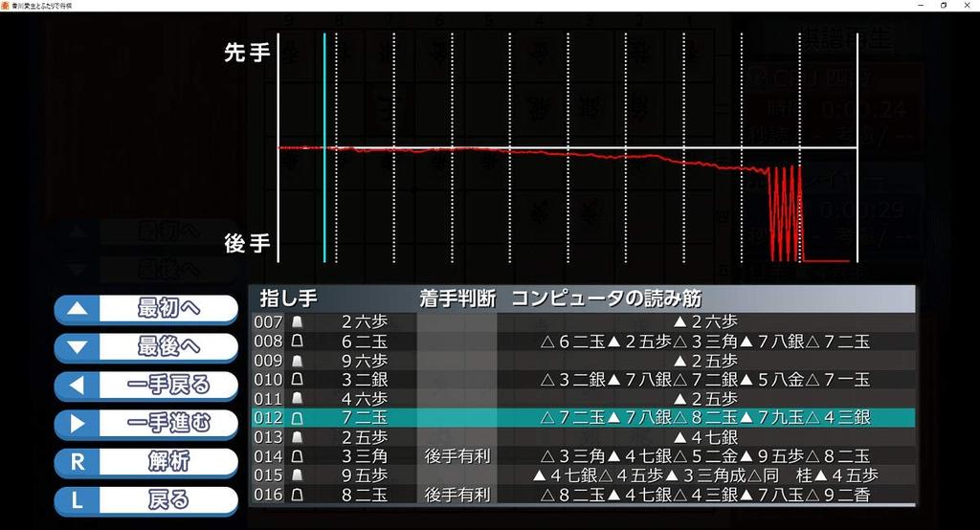Click the コンピュータの読み筋 column header
The height and width of the screenshot is (530, 980).
tap(606, 298)
